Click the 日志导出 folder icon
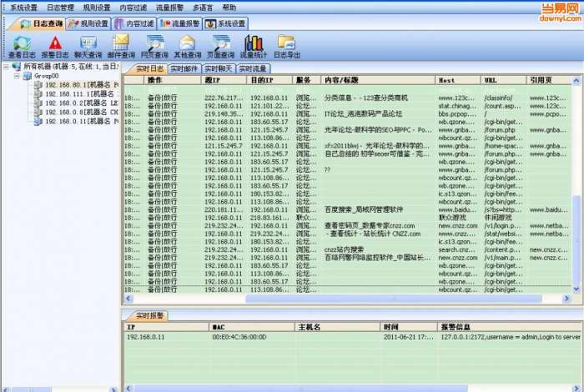Screen dimensions: 584x392 287,48
